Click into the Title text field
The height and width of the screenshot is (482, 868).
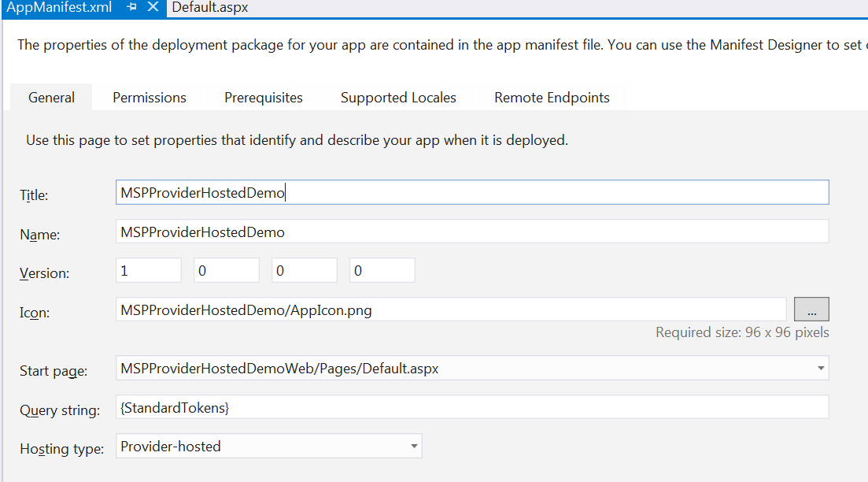point(472,192)
